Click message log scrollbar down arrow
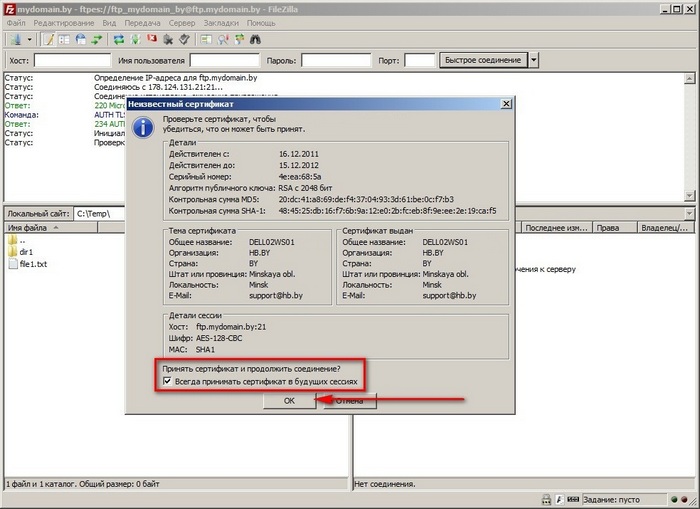The image size is (700, 509). (x=689, y=196)
